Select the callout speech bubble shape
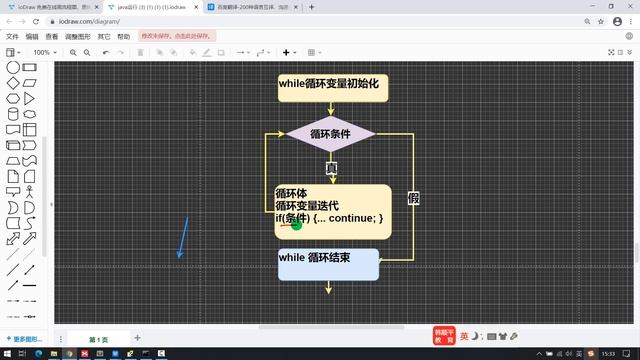The width and height of the screenshot is (640, 360). 13,192
